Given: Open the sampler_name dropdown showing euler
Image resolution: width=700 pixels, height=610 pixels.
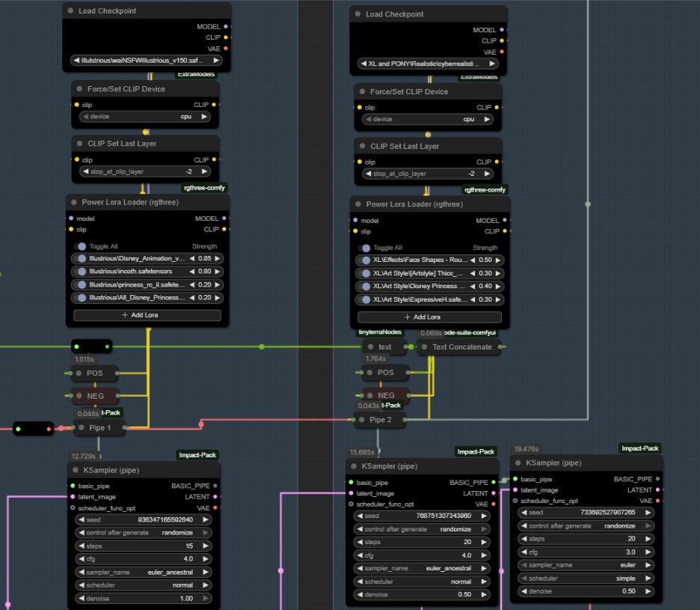Looking at the screenshot, I should tap(586, 565).
